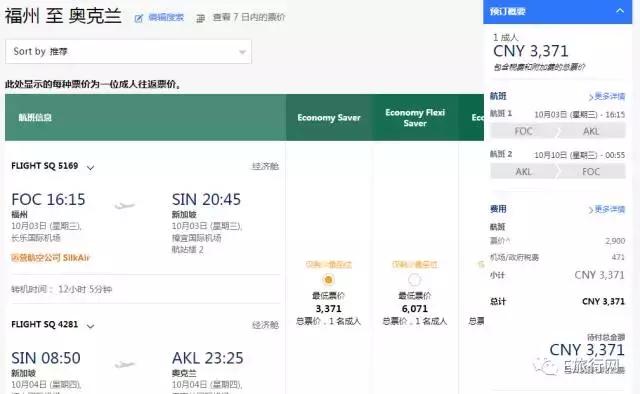Image resolution: width=640 pixels, height=394 pixels.
Task: Collapse the booking summary chevron
Action: coord(620,11)
